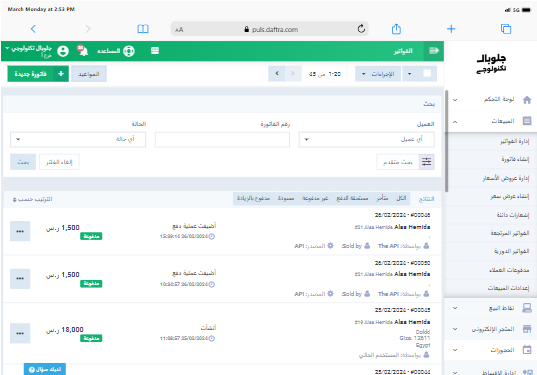537x375 pixels.
Task: Open Safari tabs overview icon
Action: (x=506, y=29)
